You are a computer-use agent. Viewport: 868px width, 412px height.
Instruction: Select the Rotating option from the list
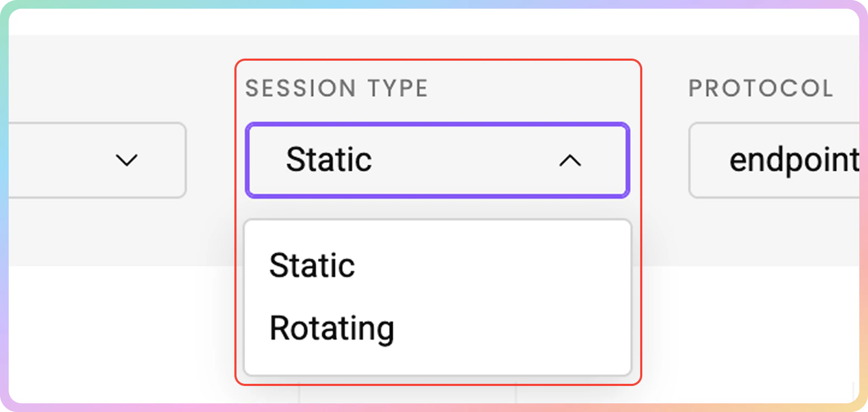tap(331, 328)
